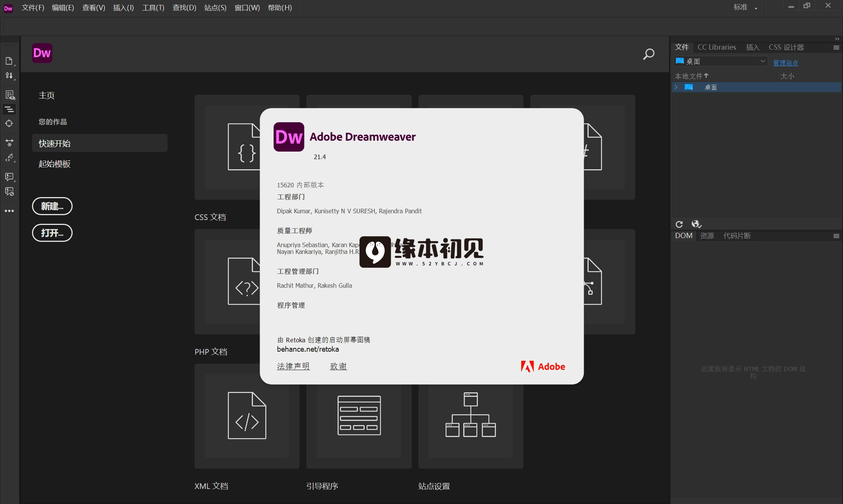Switch to the 文件 panel tab
This screenshot has width=843, height=504.
(682, 47)
